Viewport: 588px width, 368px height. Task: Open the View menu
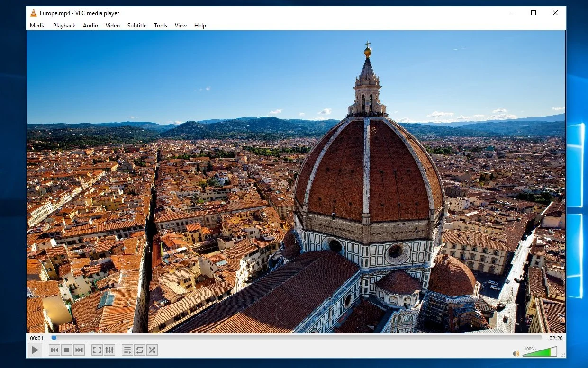tap(181, 26)
